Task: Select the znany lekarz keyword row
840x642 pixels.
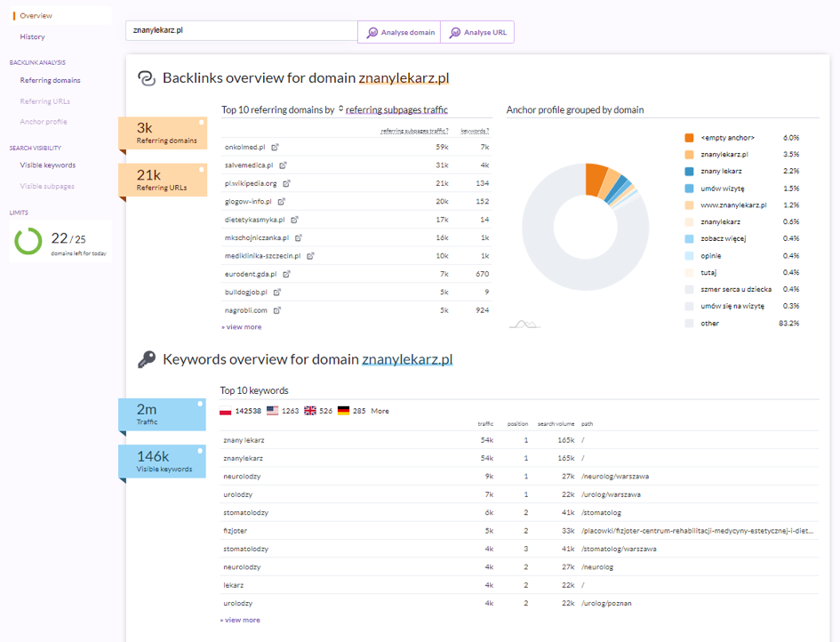Action: click(519, 440)
